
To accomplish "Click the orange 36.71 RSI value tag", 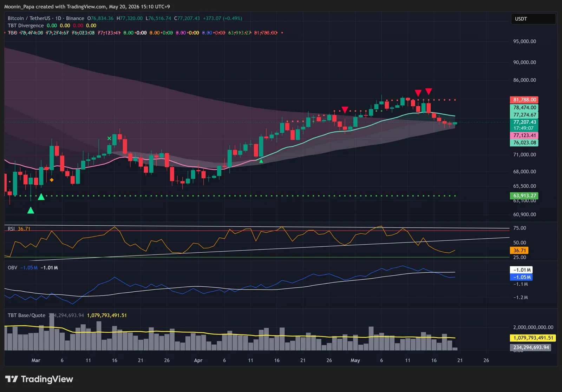I will [x=519, y=251].
